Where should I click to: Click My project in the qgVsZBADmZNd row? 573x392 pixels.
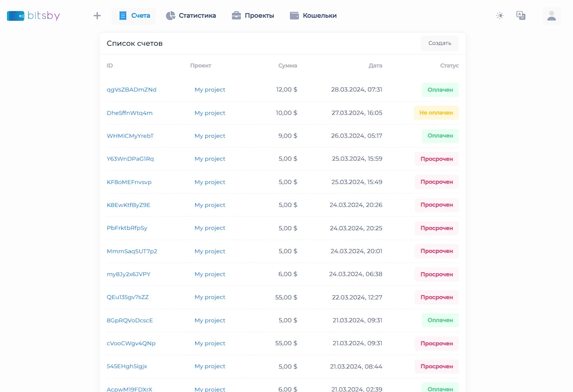[210, 89]
